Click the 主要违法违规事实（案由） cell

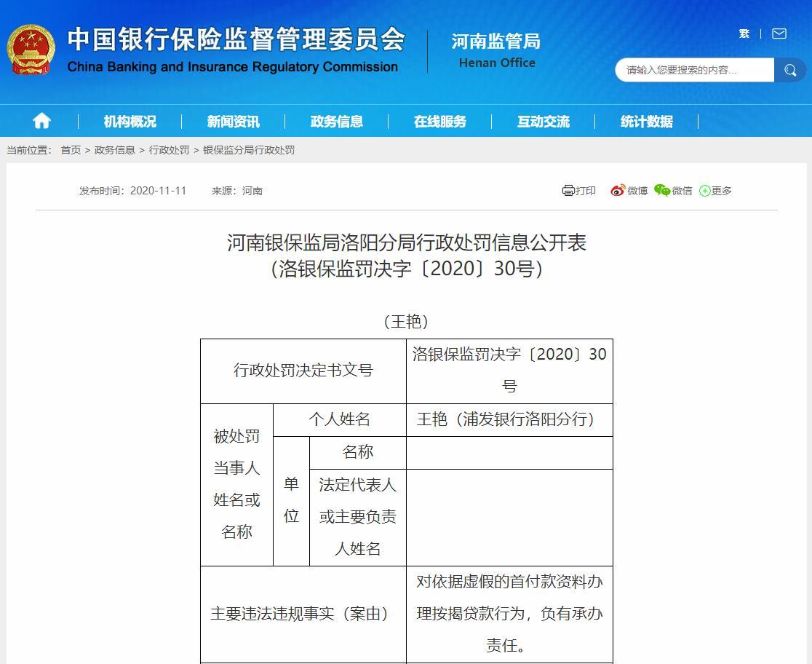[x=303, y=614]
